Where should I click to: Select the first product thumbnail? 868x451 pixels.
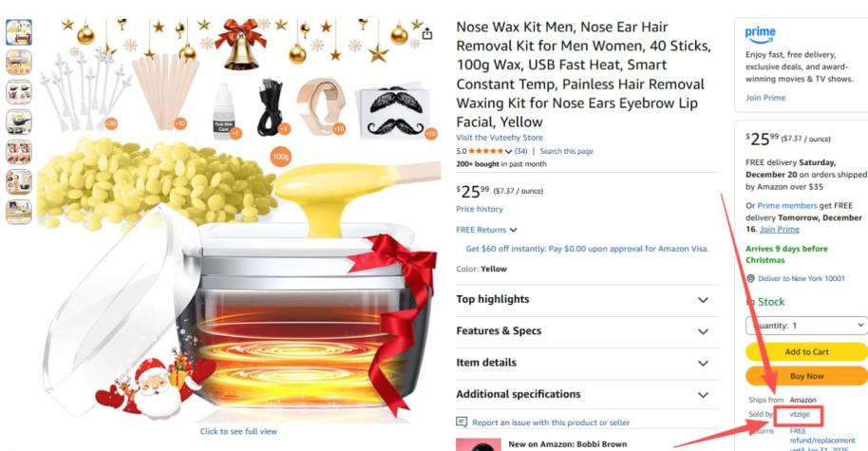pyautogui.click(x=19, y=32)
